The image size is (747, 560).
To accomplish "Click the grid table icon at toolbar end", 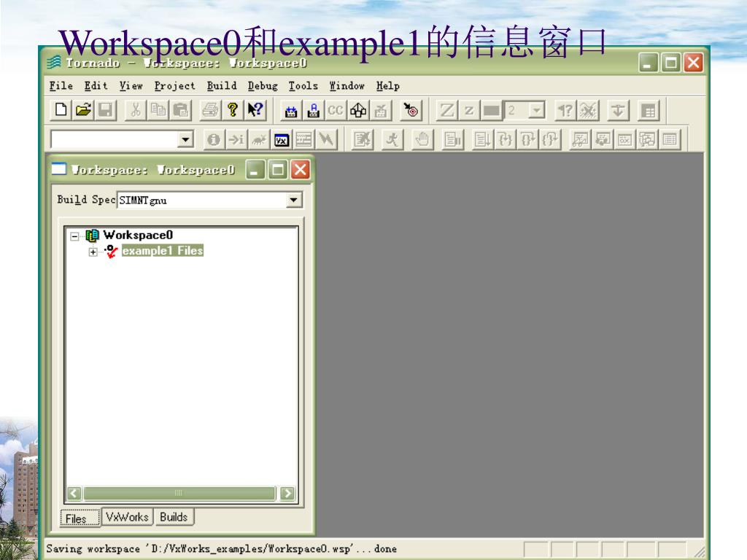I will 648,111.
